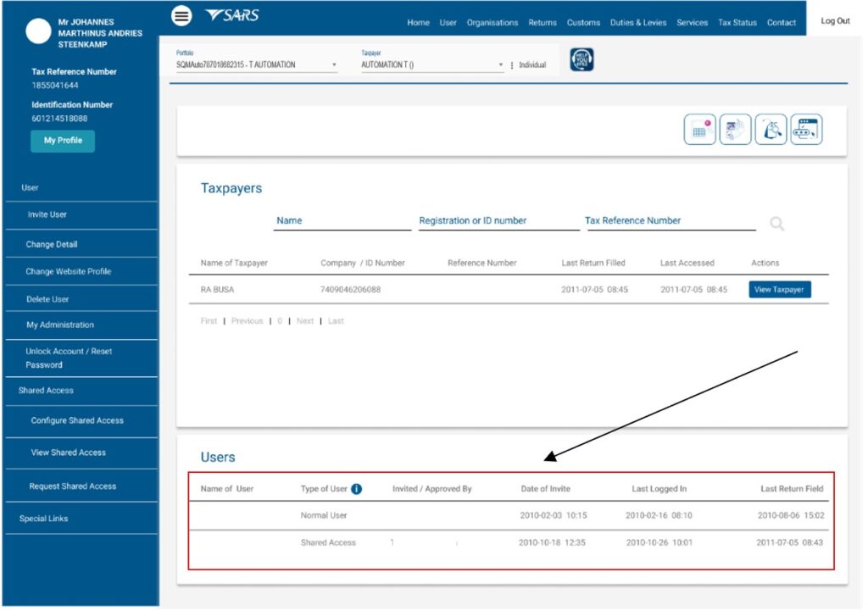
Task: Open the tax calendar icon with notification badge
Action: pyautogui.click(x=699, y=129)
